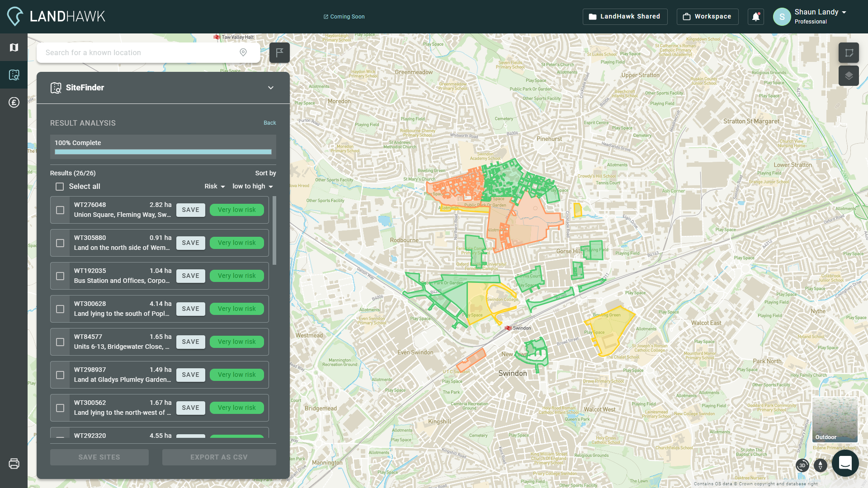Click the SAVE SITES button
Image resolution: width=868 pixels, height=488 pixels.
(99, 457)
